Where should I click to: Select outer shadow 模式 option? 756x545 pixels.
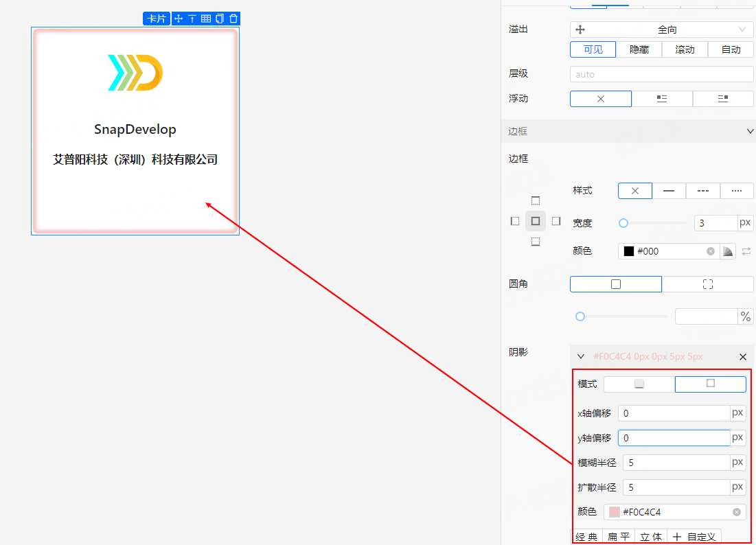639,384
